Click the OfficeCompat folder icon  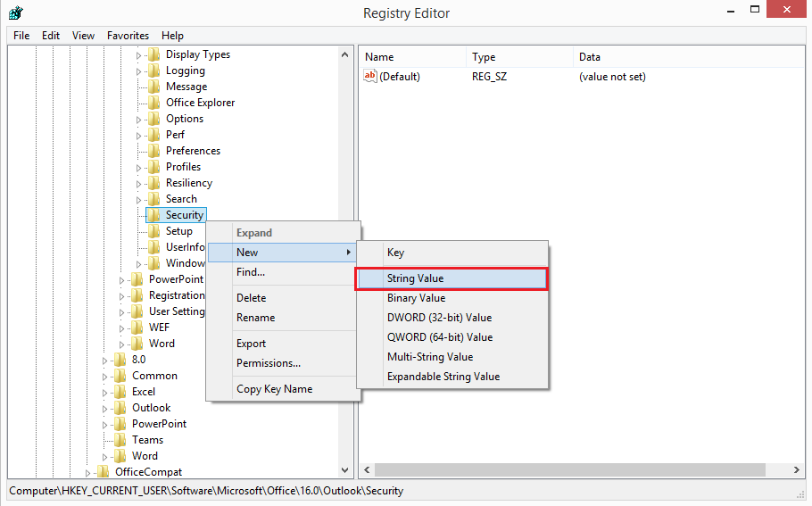pyautogui.click(x=103, y=472)
